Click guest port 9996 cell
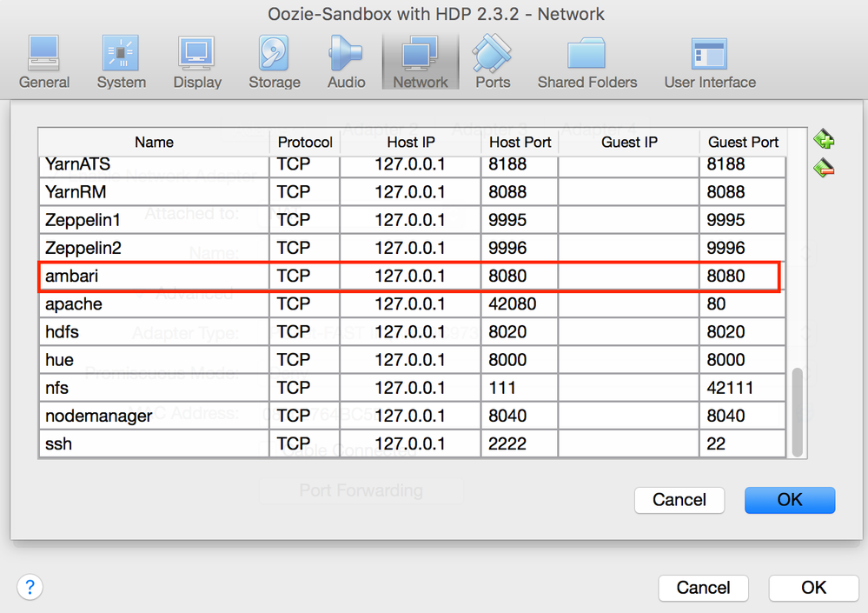868x613 pixels. [x=742, y=248]
